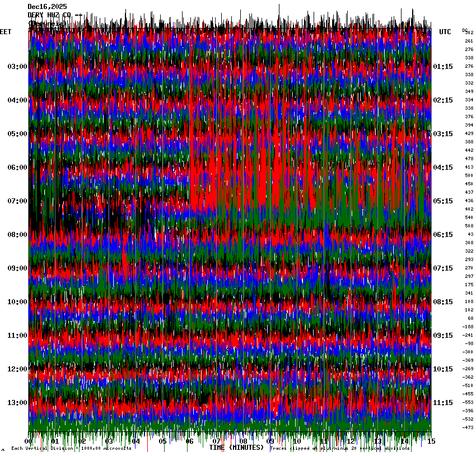Click the EET timezone label

tap(6, 32)
